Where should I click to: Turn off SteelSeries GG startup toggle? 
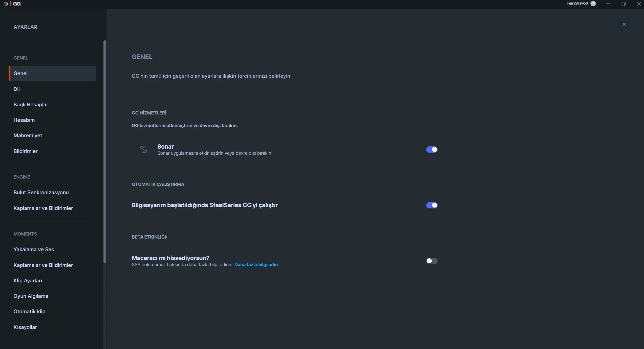click(432, 205)
